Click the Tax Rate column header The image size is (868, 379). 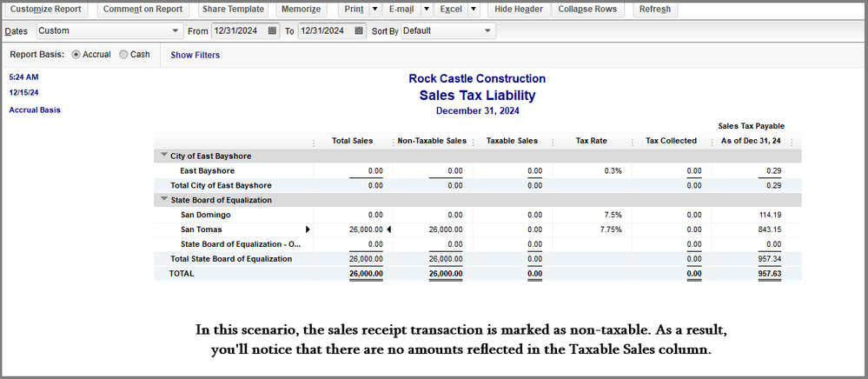click(x=591, y=141)
